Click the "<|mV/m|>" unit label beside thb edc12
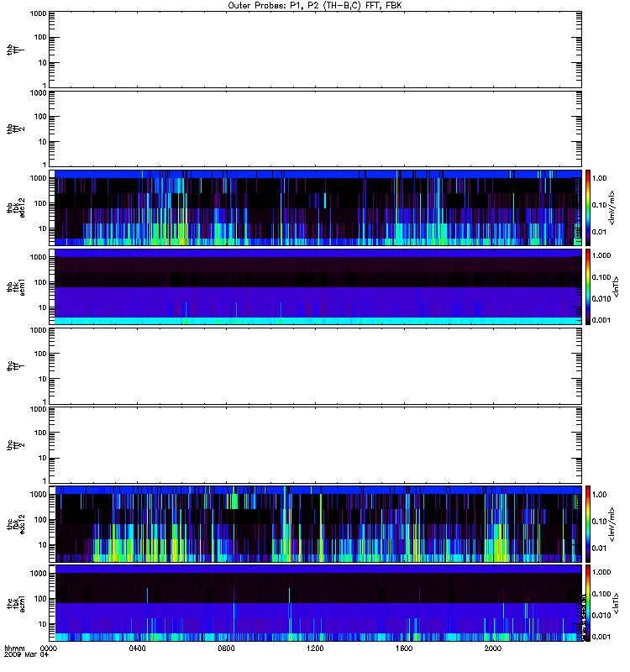Image resolution: width=630 pixels, height=672 pixels. pos(612,207)
